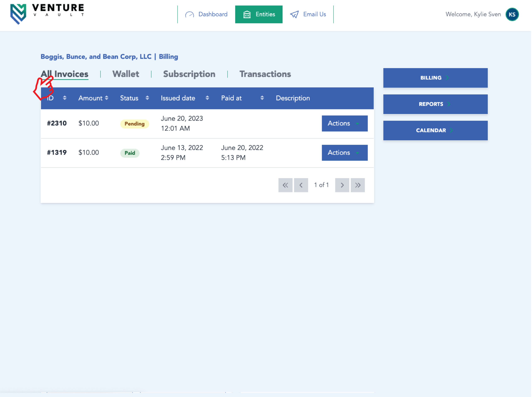The width and height of the screenshot is (532, 397).
Task: Sort table by Amount arrows
Action: pyautogui.click(x=106, y=98)
